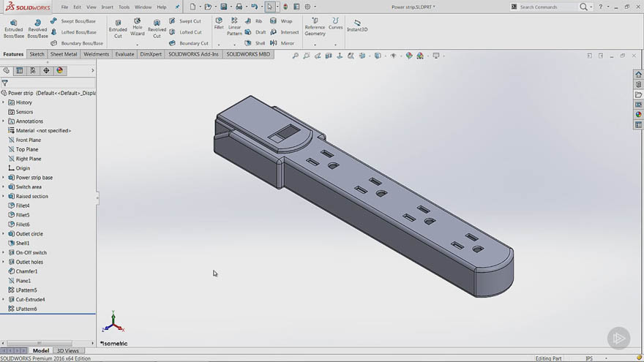Switch to the 3D Views tab
The width and height of the screenshot is (644, 362).
67,350
